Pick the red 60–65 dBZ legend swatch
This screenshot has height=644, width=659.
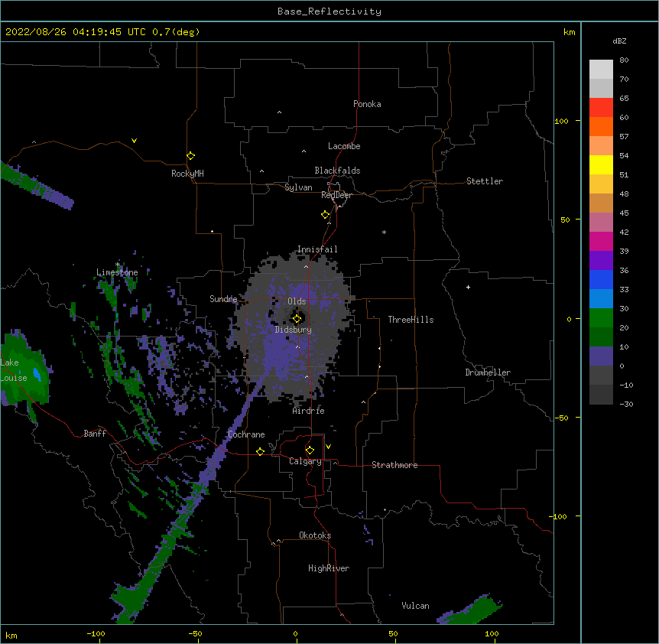(601, 108)
